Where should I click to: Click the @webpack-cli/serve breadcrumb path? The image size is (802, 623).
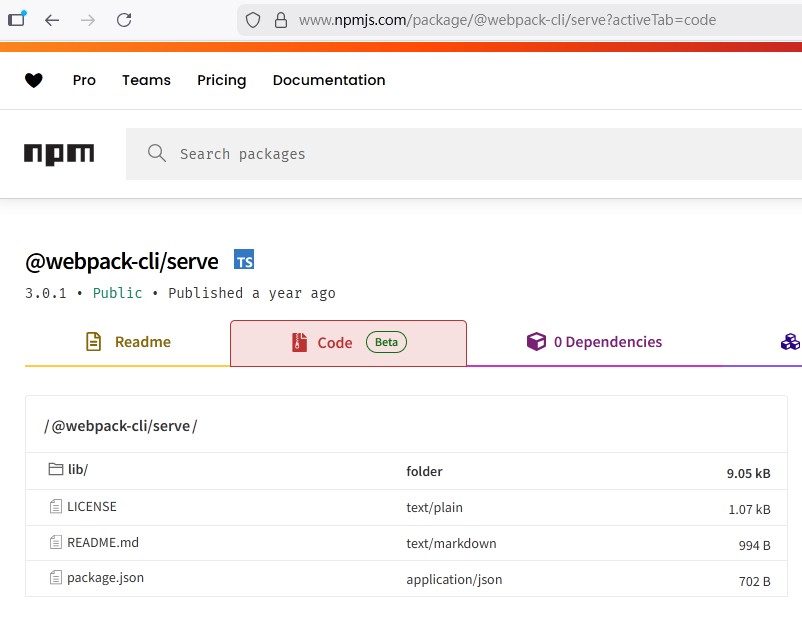click(121, 426)
